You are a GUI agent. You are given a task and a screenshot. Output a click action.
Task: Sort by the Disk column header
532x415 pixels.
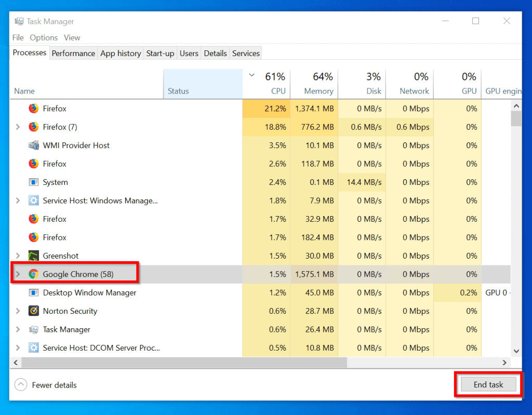click(x=362, y=84)
